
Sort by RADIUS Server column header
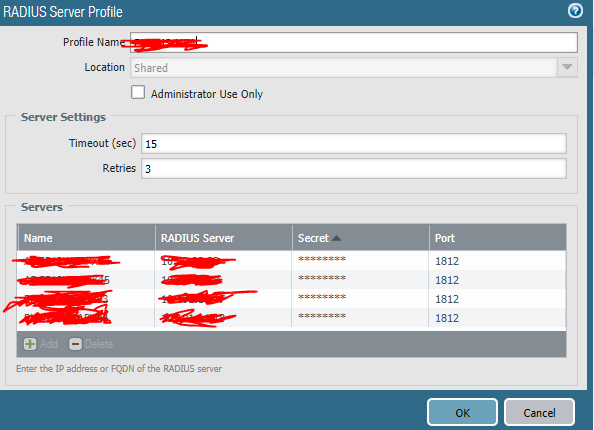coord(224,238)
